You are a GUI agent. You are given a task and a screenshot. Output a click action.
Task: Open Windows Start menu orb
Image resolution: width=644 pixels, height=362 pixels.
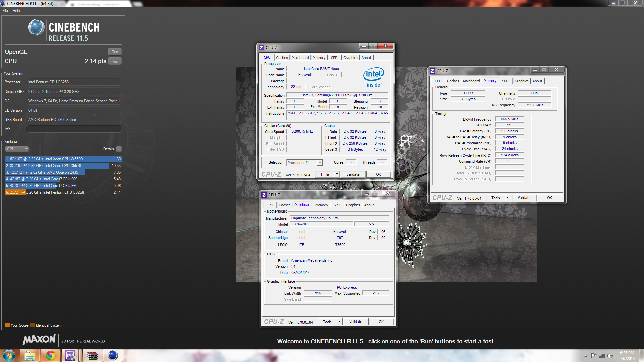tap(9, 355)
